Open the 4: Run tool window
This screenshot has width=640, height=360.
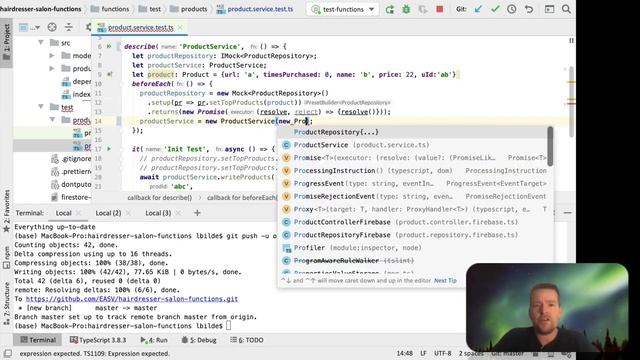pos(154,340)
